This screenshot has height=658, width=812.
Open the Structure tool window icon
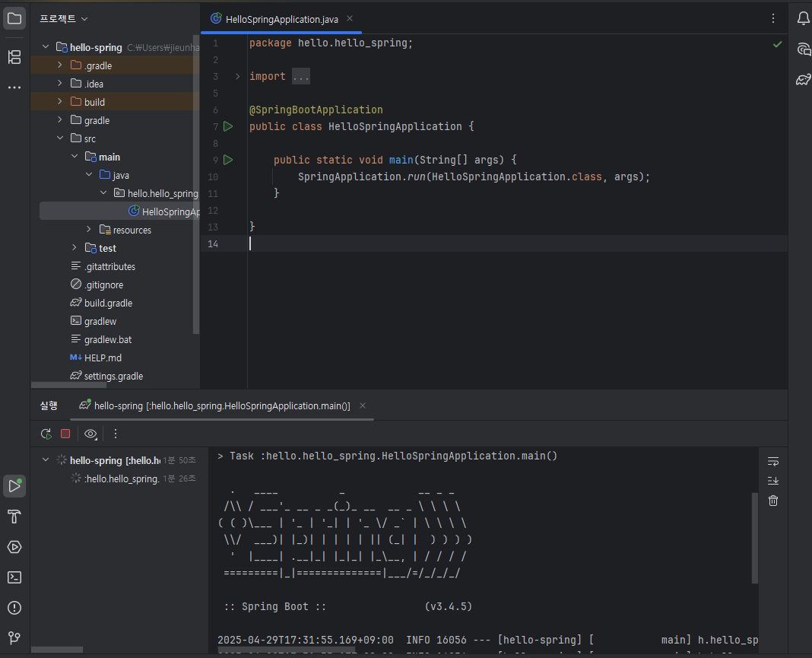pos(14,57)
